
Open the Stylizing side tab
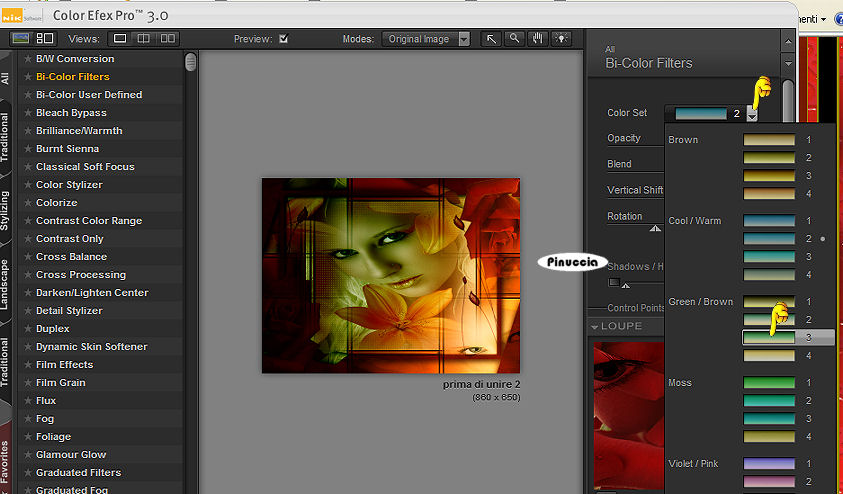pyautogui.click(x=5, y=211)
